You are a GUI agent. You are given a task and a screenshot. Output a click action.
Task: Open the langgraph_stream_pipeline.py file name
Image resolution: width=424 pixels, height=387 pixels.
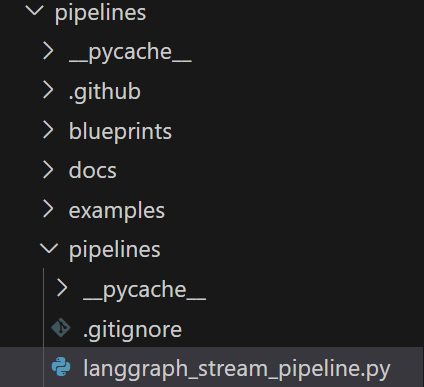[237, 369]
